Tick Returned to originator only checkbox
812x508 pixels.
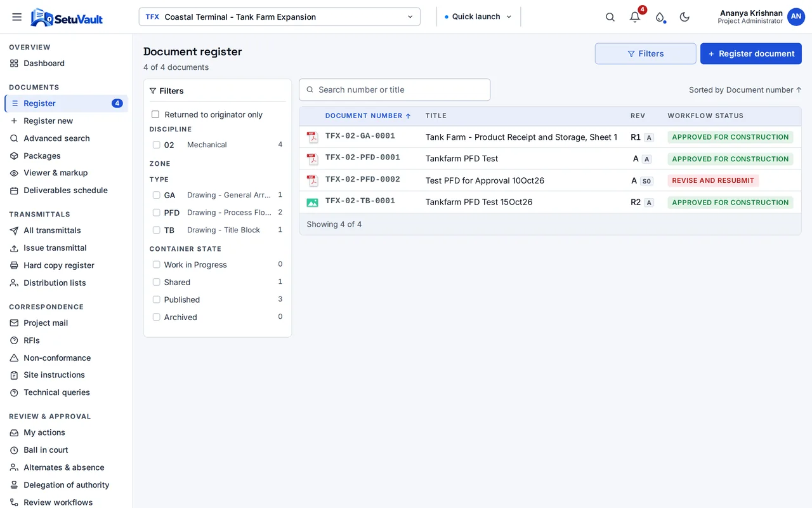coord(155,114)
